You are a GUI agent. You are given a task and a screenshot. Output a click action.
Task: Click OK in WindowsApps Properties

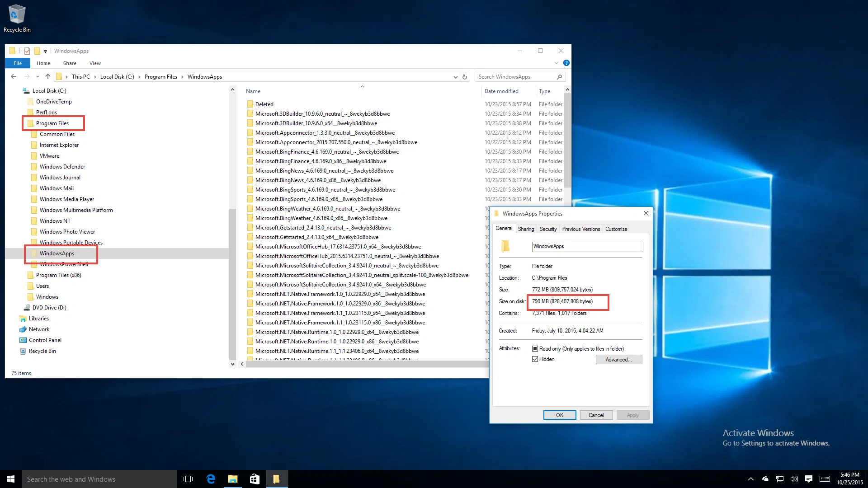click(x=560, y=415)
